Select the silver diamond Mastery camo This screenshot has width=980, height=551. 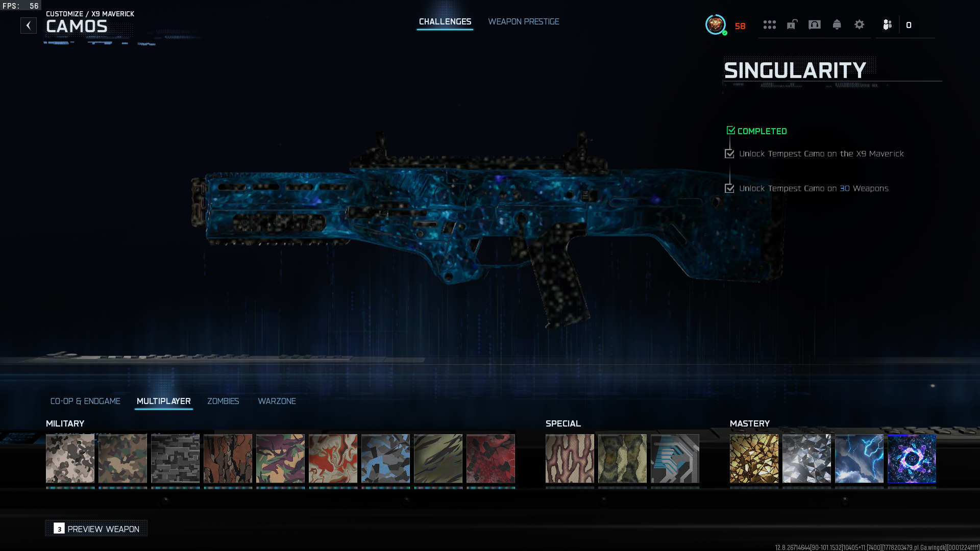[x=807, y=459]
